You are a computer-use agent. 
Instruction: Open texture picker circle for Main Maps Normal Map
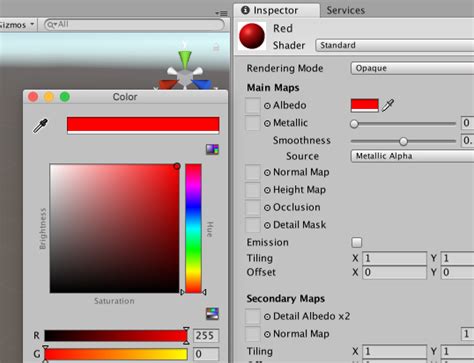tap(267, 173)
